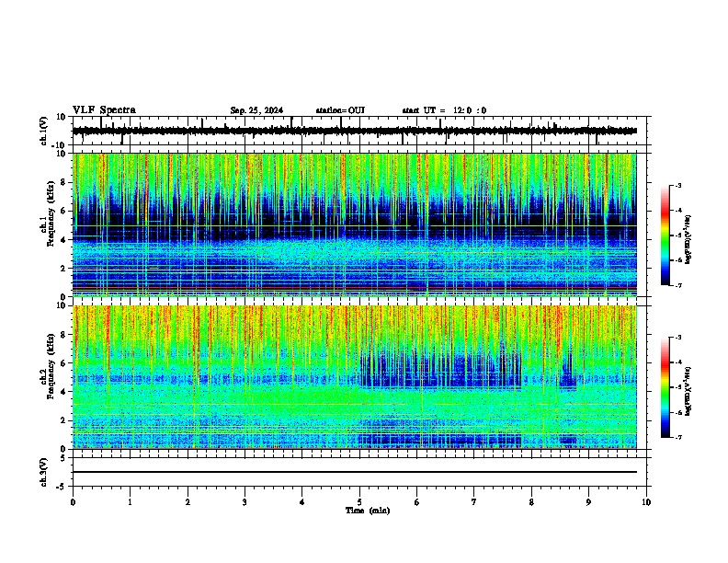Click the dark blue ch.2 band between minutes 5 and 8
Screen dimensions: 728x563
pyautogui.click(x=440, y=372)
